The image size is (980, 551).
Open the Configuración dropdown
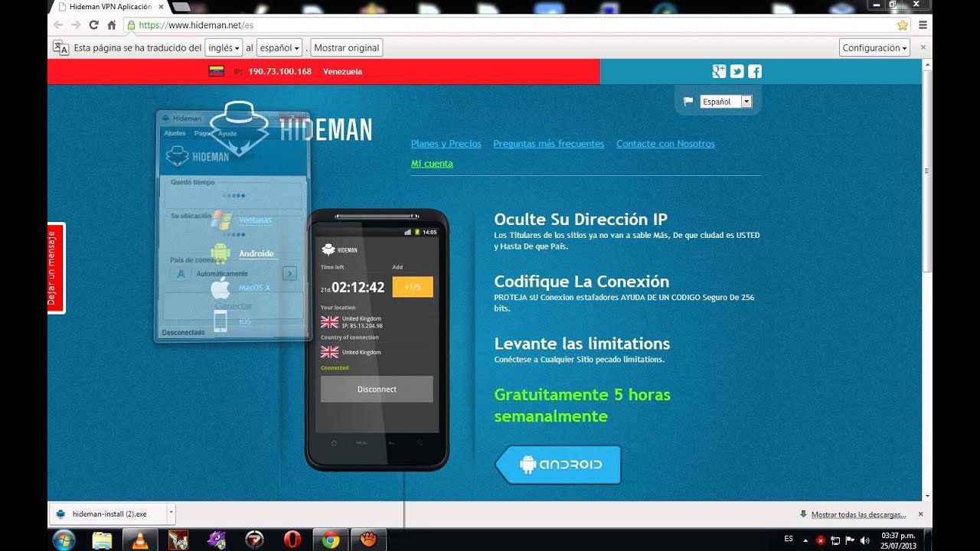(x=874, y=47)
